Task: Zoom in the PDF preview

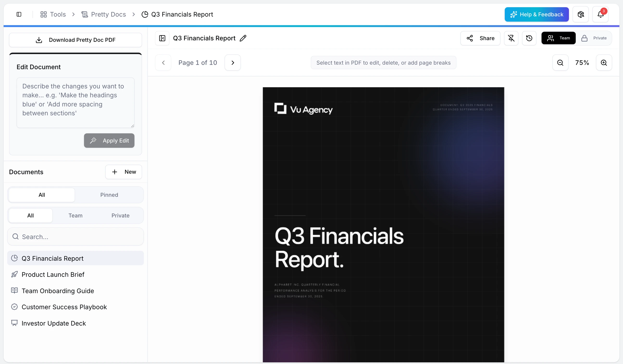Action: click(604, 62)
